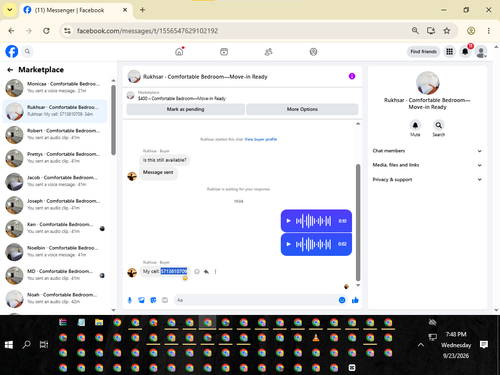
Task: Click the conversation list scrollbar
Action: [x=113, y=120]
